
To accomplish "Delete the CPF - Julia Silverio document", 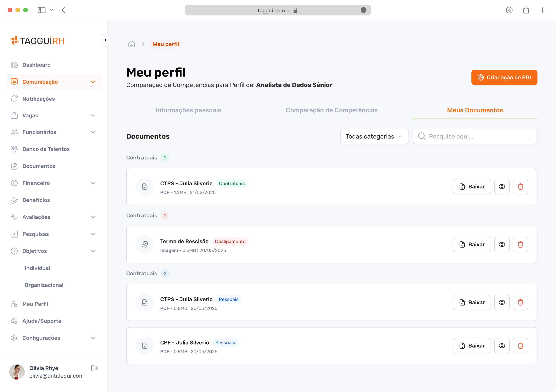I will 520,345.
